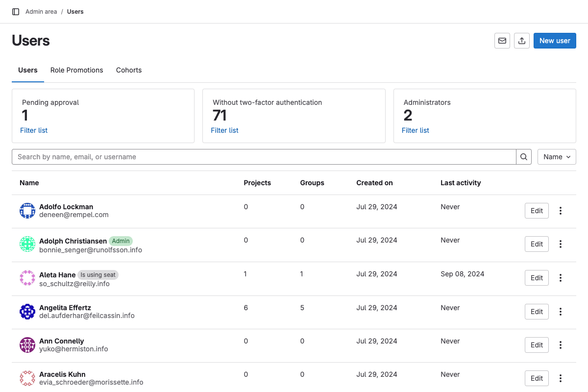Open the Name sort dropdown
The height and width of the screenshot is (392, 588).
(557, 157)
